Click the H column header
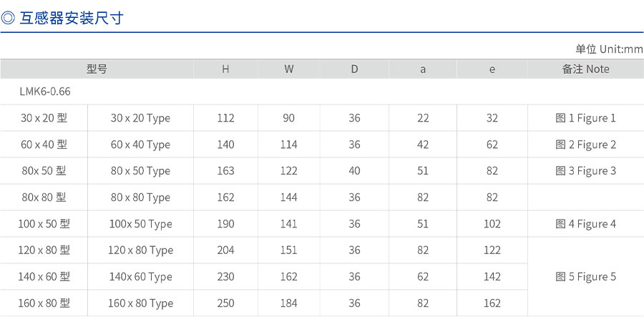The image size is (644, 317). point(225,69)
